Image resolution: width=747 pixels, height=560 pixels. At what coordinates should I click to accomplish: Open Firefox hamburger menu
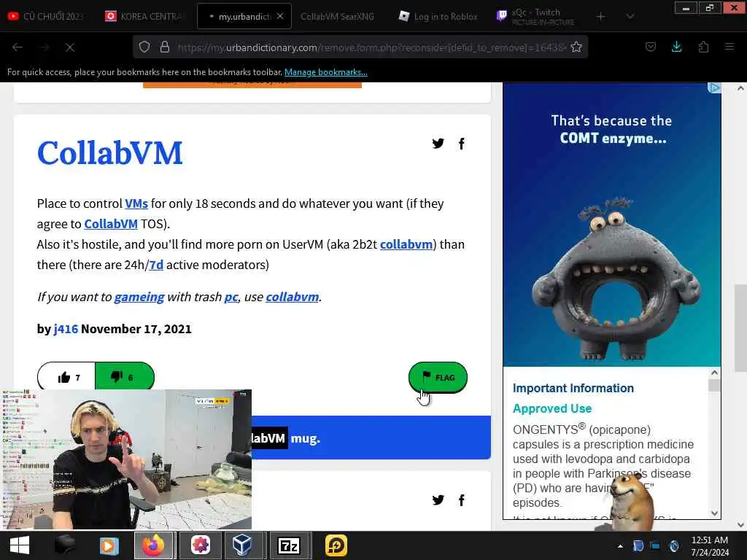[729, 47]
